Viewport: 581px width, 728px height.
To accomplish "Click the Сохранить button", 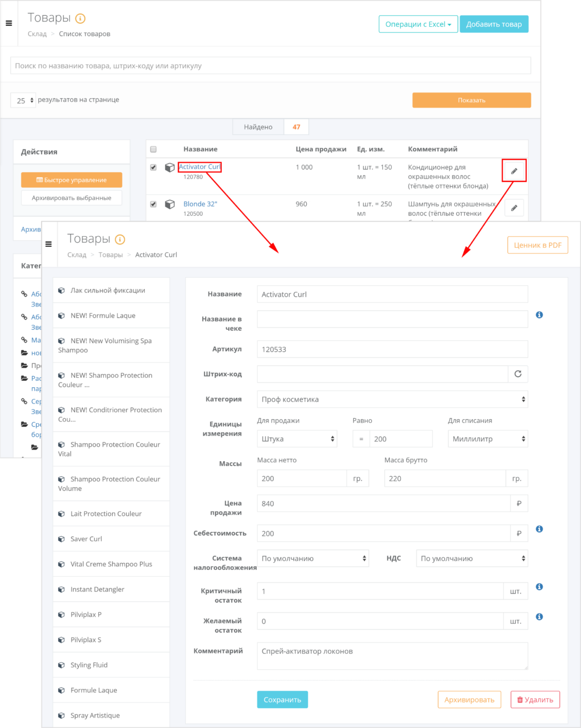I will (282, 700).
